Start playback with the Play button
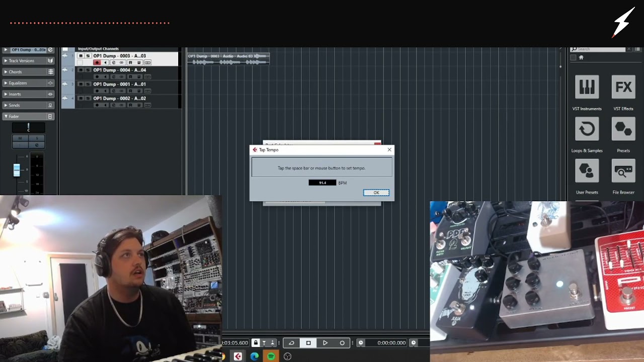 click(325, 343)
